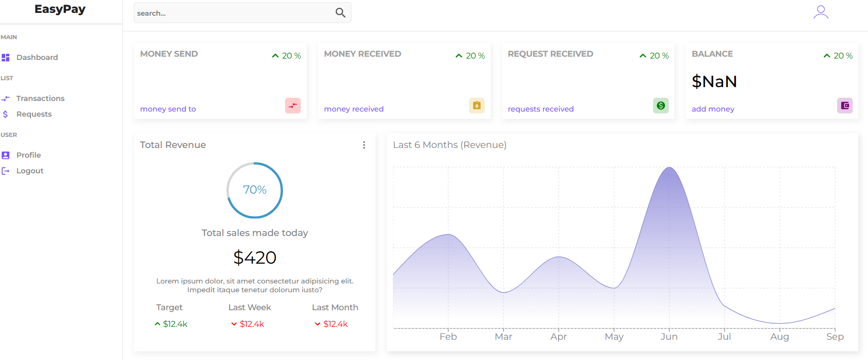Click the yellow icon in Money Received card
868x360 pixels.
[x=476, y=106]
